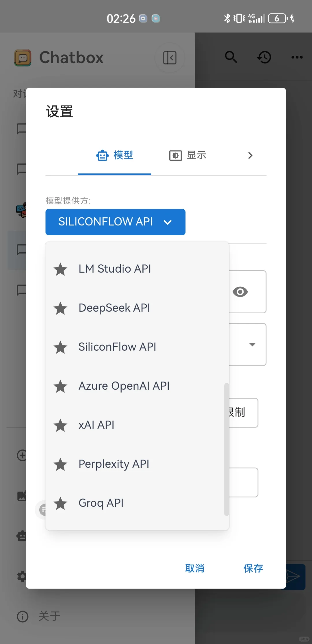This screenshot has width=312, height=644.
Task: Click star icon beside DeepSeek API
Action: [x=61, y=308]
